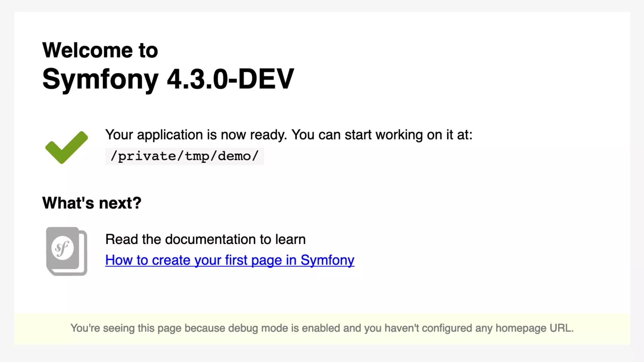Click 'Read the documentation to learn' text

tap(205, 239)
